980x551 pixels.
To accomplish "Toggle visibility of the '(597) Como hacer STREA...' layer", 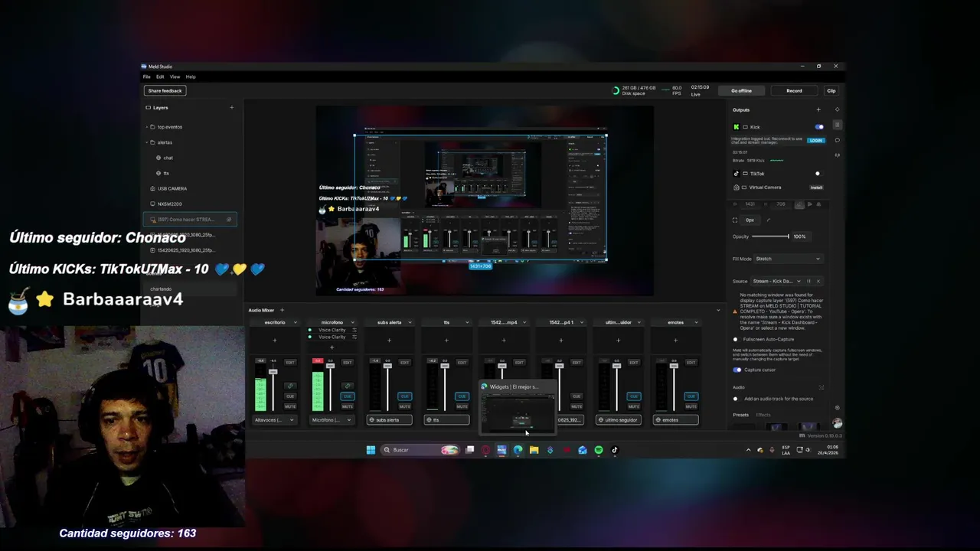I will click(228, 220).
